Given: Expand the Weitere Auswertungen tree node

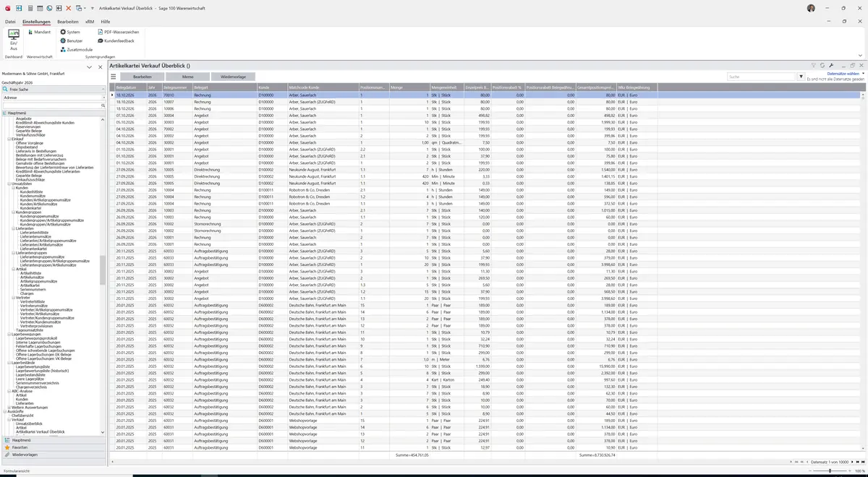Looking at the screenshot, I should (9, 407).
